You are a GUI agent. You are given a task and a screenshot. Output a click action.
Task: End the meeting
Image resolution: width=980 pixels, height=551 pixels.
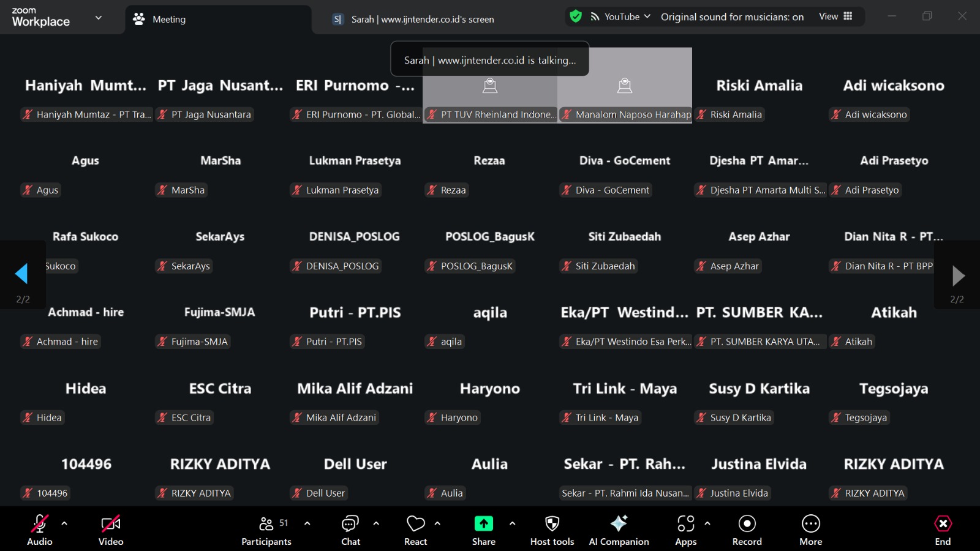[x=943, y=530]
